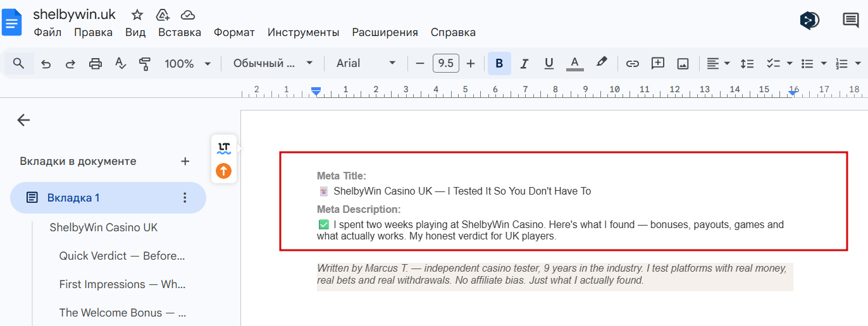Open the Вставка menu

180,32
